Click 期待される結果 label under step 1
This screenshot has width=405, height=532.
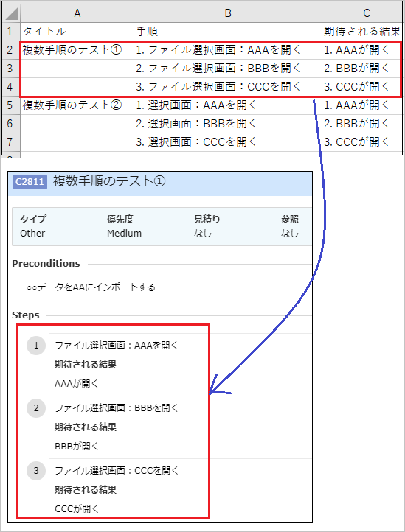pyautogui.click(x=86, y=365)
